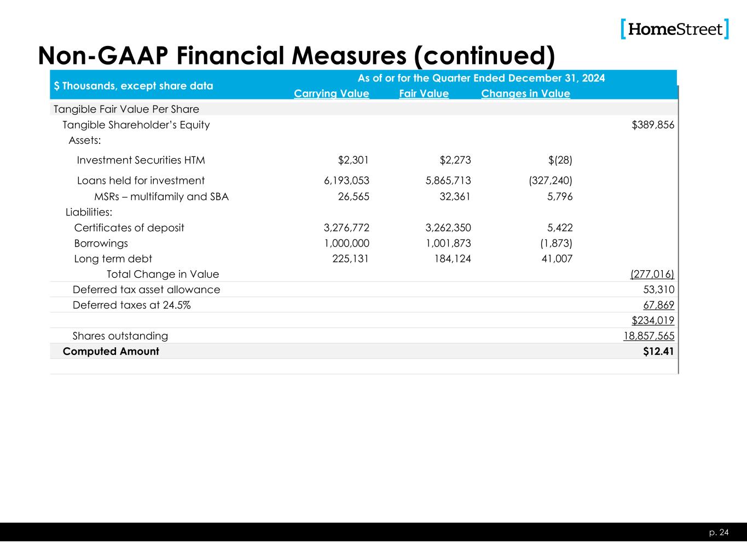Select Loans held for investment carrying value 6,193,053
This screenshot has height=560, width=747.
point(343,180)
